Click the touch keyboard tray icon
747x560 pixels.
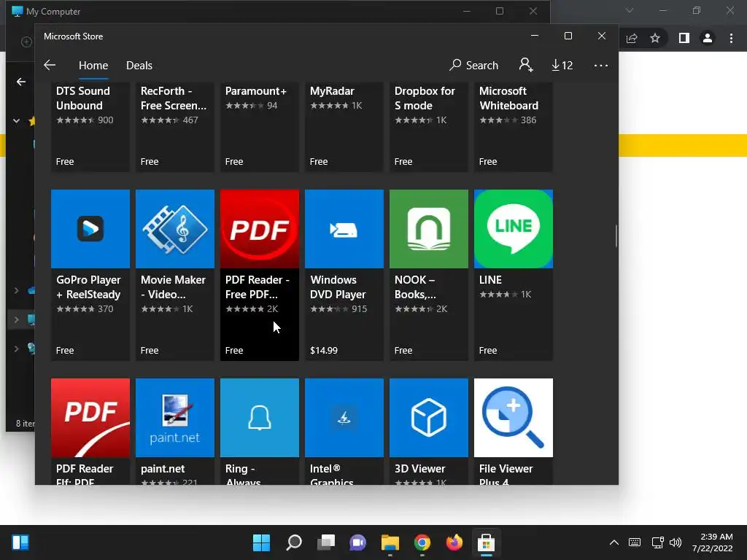pyautogui.click(x=635, y=542)
